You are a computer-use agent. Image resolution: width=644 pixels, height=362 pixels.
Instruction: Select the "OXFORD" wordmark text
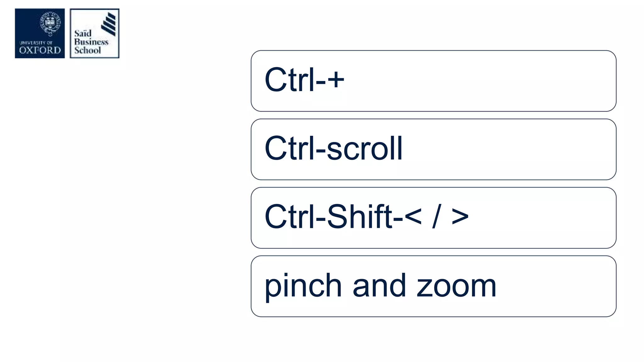click(x=40, y=50)
